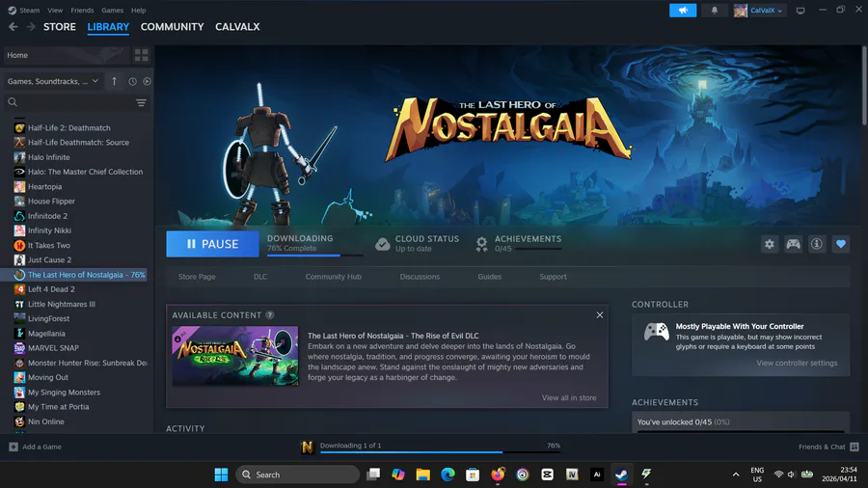Image resolution: width=868 pixels, height=488 pixels.
Task: Open File Explorer from the taskbar
Action: [423, 474]
